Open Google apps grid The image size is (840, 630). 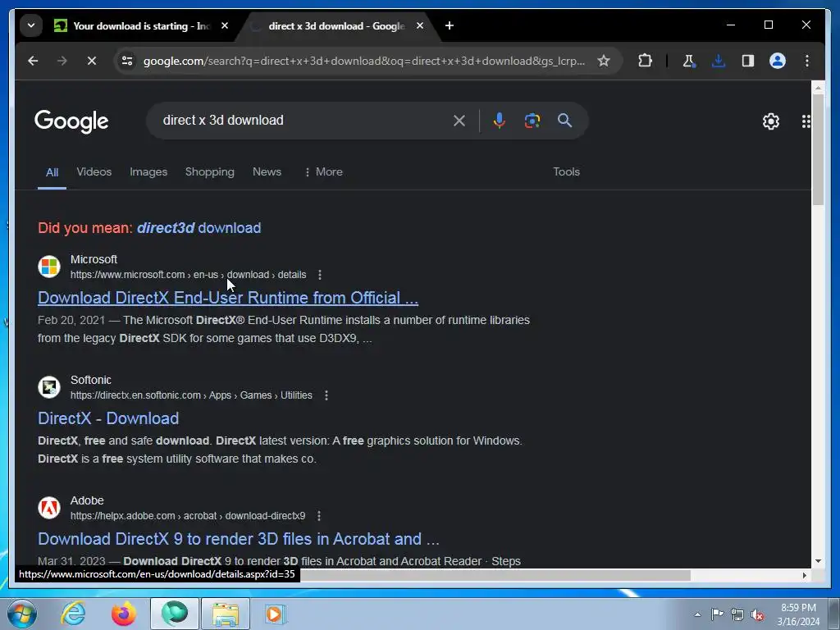pyautogui.click(x=806, y=121)
